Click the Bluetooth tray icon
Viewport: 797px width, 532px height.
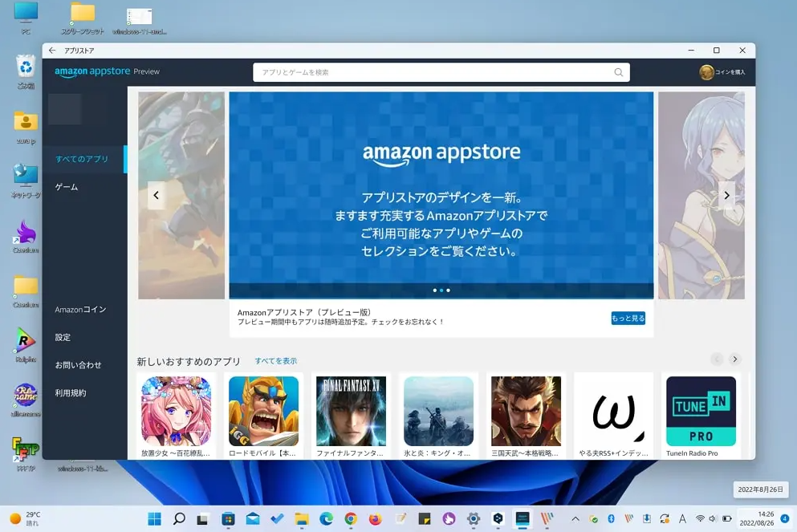click(x=612, y=519)
